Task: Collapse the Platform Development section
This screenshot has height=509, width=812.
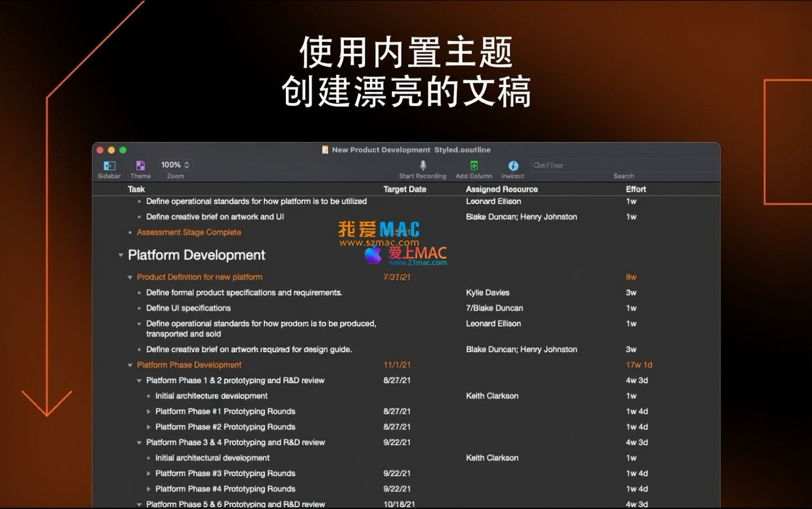Action: click(x=120, y=255)
